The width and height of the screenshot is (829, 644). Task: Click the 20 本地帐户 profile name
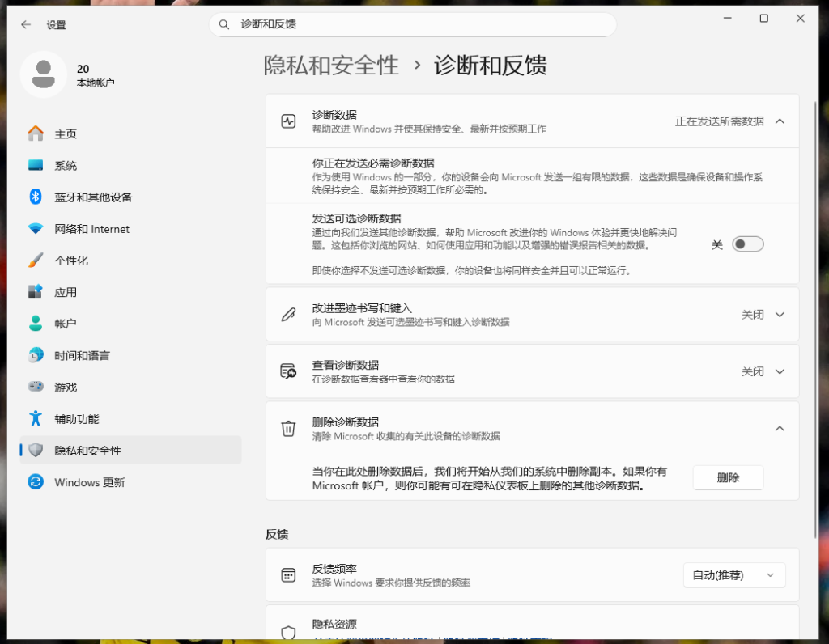96,75
